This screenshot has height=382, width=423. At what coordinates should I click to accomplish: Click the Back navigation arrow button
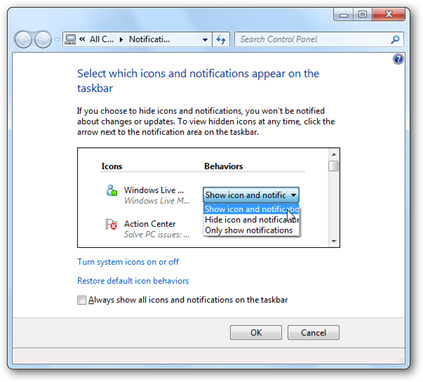[x=23, y=39]
